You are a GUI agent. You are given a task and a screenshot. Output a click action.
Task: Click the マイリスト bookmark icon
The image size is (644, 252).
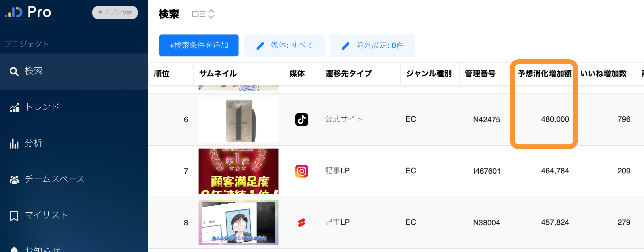coord(14,216)
